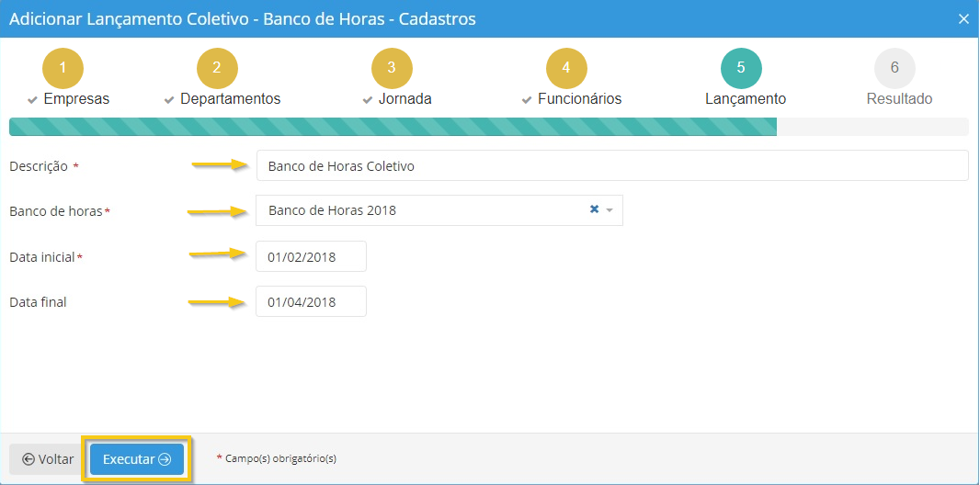Go to the Jornada step label
This screenshot has width=980, height=485.
[405, 99]
